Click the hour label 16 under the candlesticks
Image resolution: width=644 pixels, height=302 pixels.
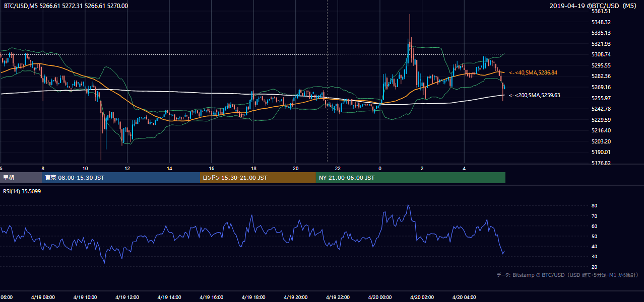(x=212, y=168)
